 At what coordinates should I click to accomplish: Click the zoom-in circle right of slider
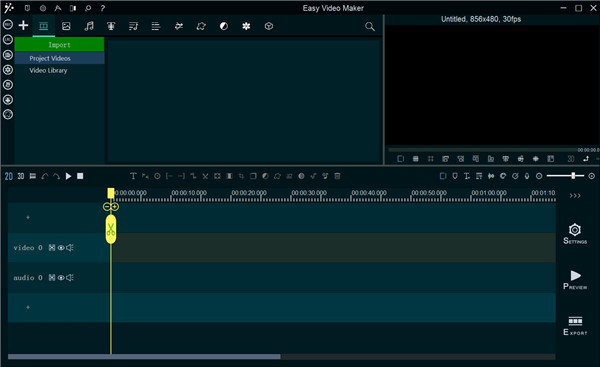coord(591,176)
